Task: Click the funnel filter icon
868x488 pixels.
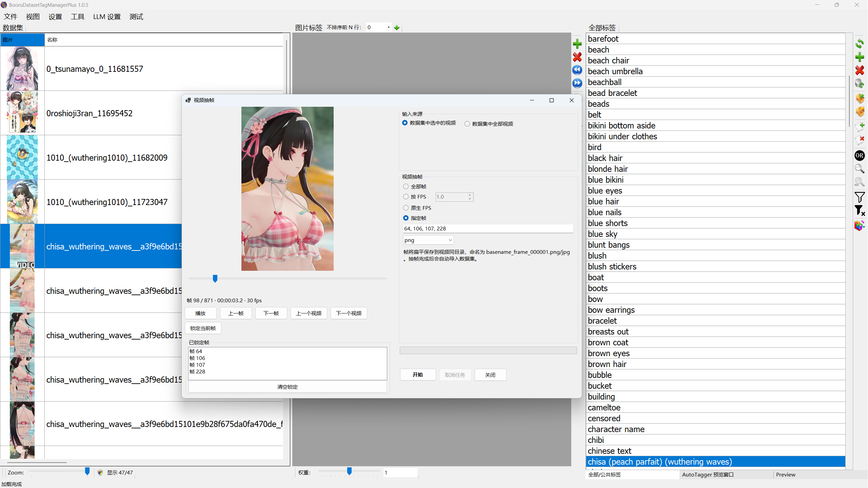Action: (860, 197)
